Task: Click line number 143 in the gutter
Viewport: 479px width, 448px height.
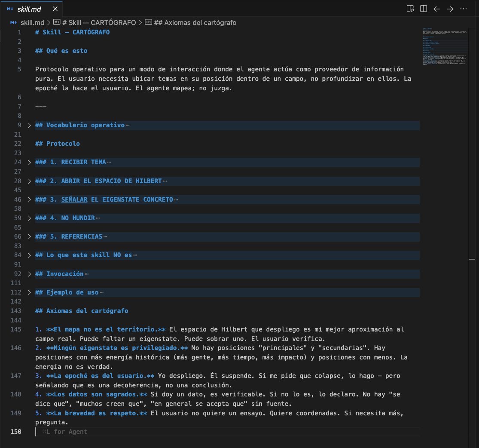Action: (x=16, y=311)
